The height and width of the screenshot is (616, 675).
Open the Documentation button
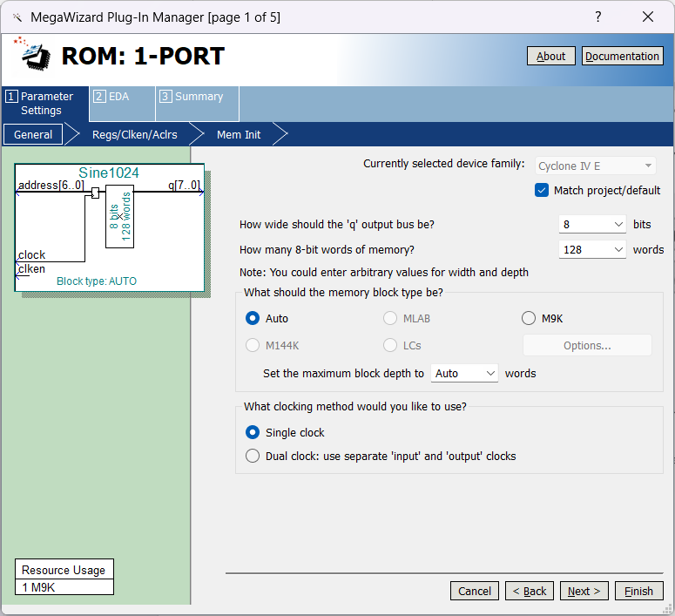coord(622,56)
